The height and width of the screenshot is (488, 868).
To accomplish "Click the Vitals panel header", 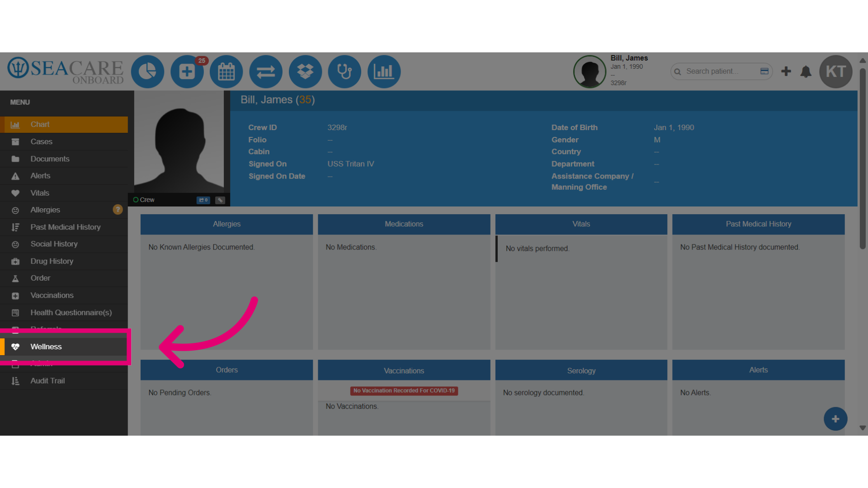I will click(x=581, y=224).
